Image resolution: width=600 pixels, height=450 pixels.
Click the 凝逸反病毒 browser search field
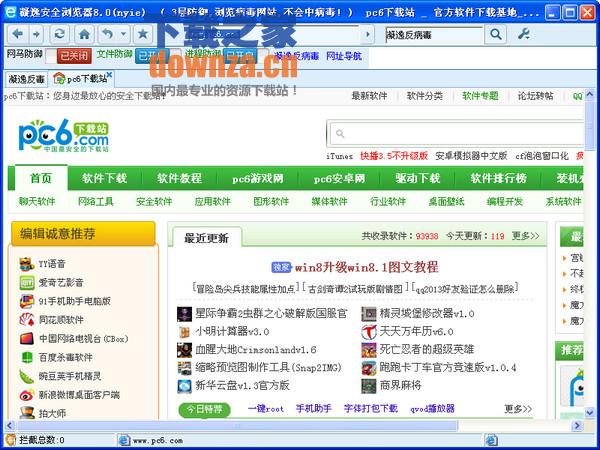point(434,35)
